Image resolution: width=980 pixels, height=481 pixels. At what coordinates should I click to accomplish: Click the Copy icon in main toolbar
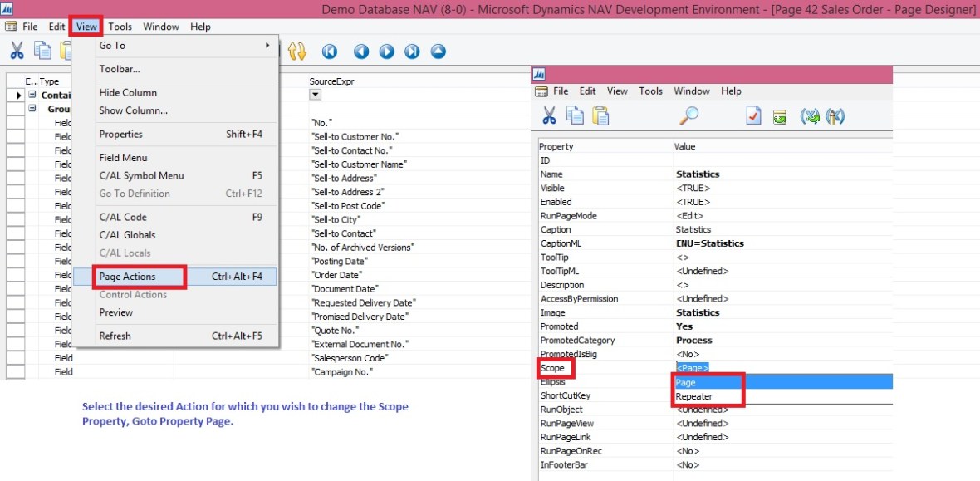pos(42,52)
